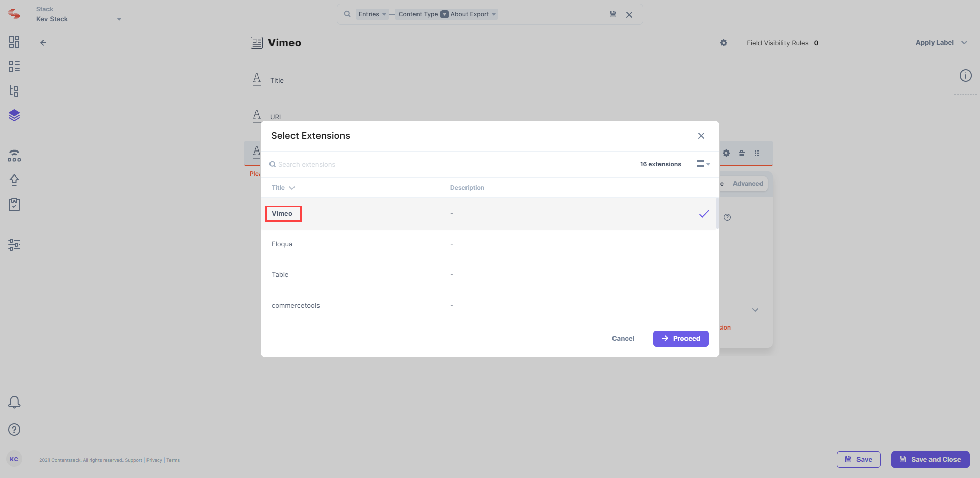Open the Support footer link
This screenshot has width=980, height=478.
click(133, 460)
